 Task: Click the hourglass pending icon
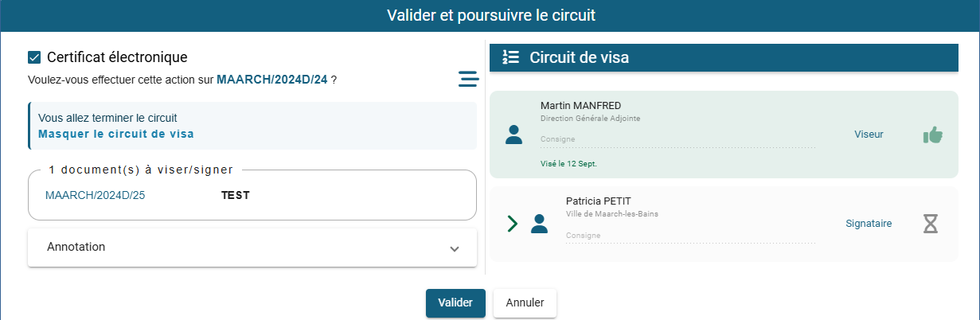point(930,224)
